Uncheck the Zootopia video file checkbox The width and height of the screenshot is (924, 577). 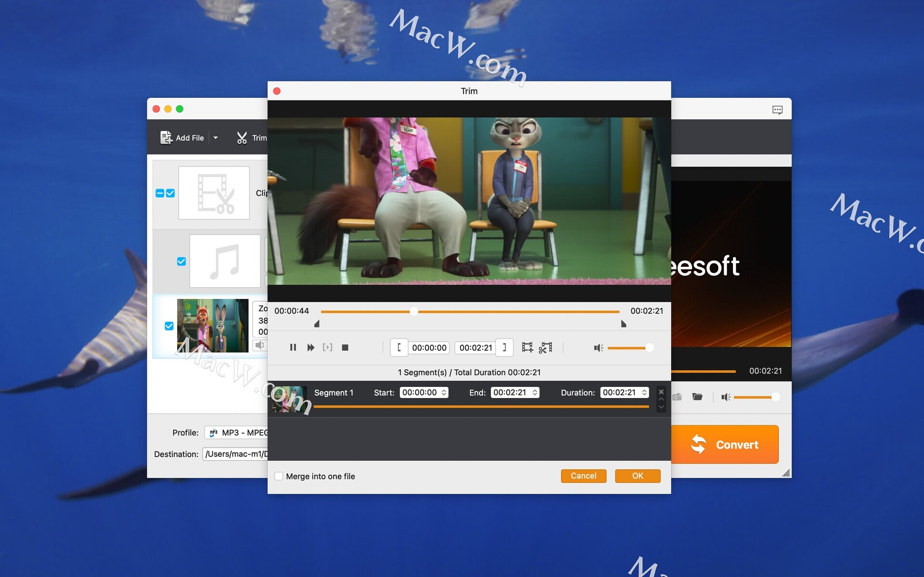point(169,326)
